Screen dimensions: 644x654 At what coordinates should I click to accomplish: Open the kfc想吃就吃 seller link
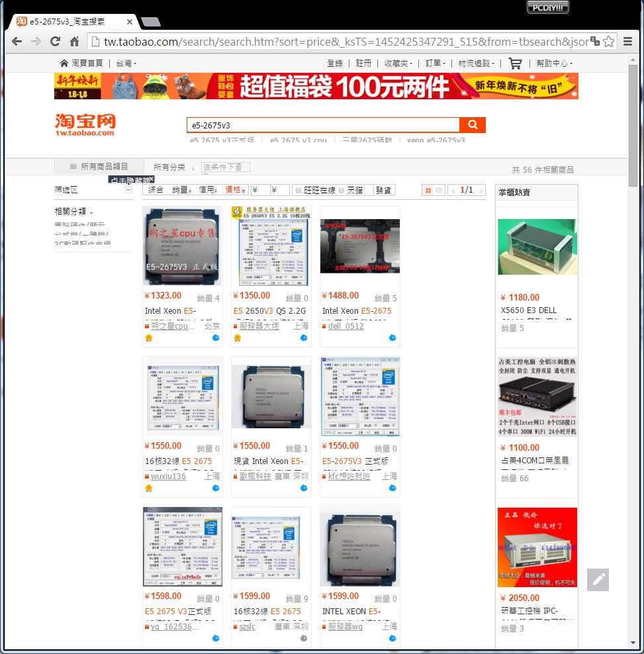pos(349,477)
